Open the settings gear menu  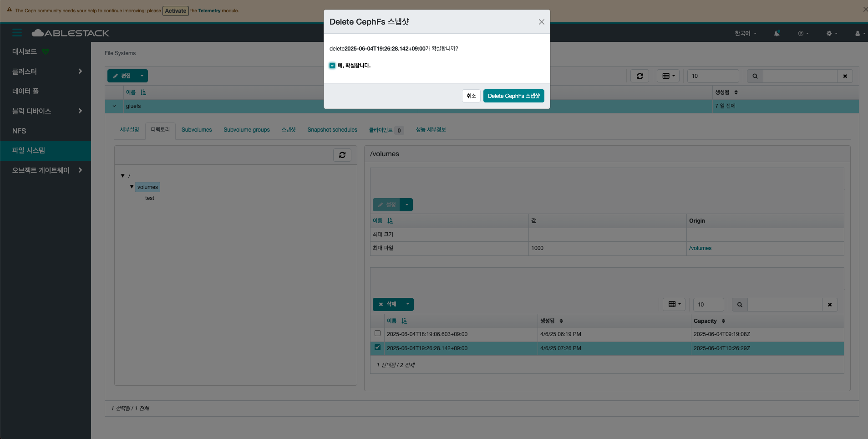click(831, 33)
